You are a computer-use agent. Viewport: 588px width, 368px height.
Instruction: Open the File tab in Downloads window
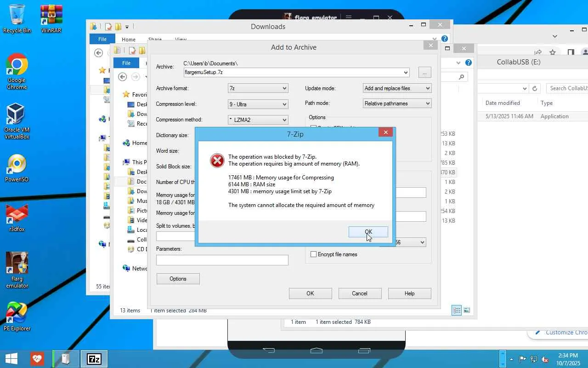tap(102, 39)
